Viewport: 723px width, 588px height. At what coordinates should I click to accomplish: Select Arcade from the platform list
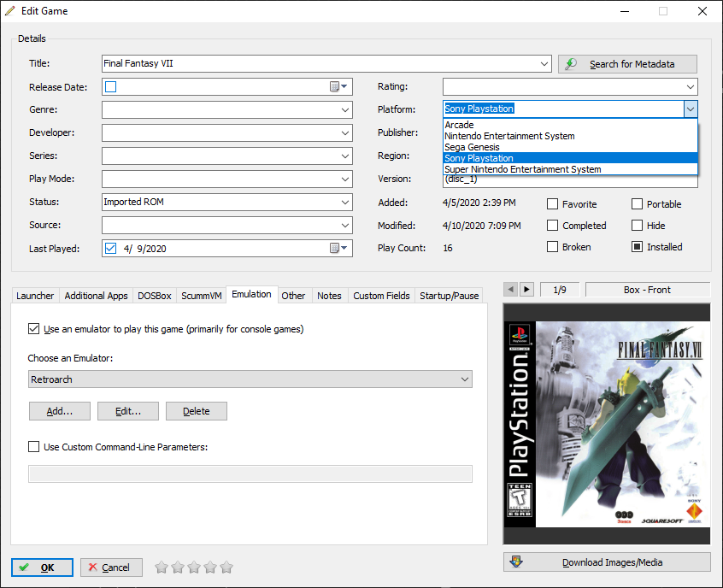coord(570,125)
